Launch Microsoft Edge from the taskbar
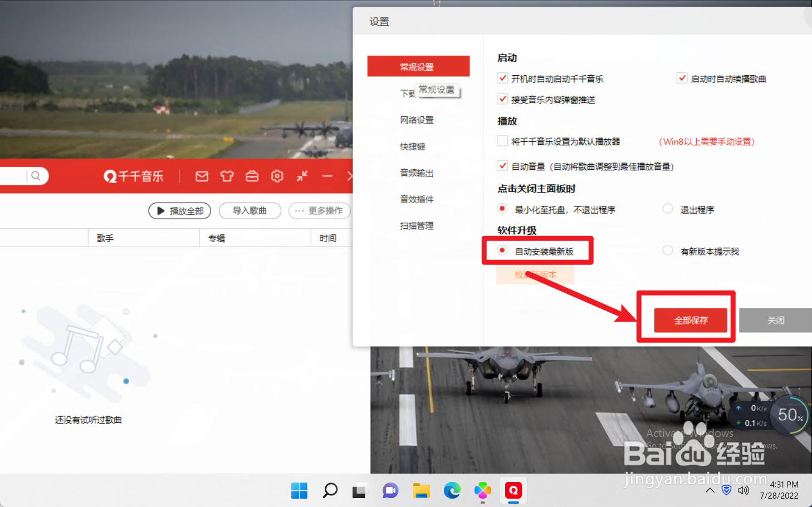Image resolution: width=812 pixels, height=507 pixels. coord(452,490)
